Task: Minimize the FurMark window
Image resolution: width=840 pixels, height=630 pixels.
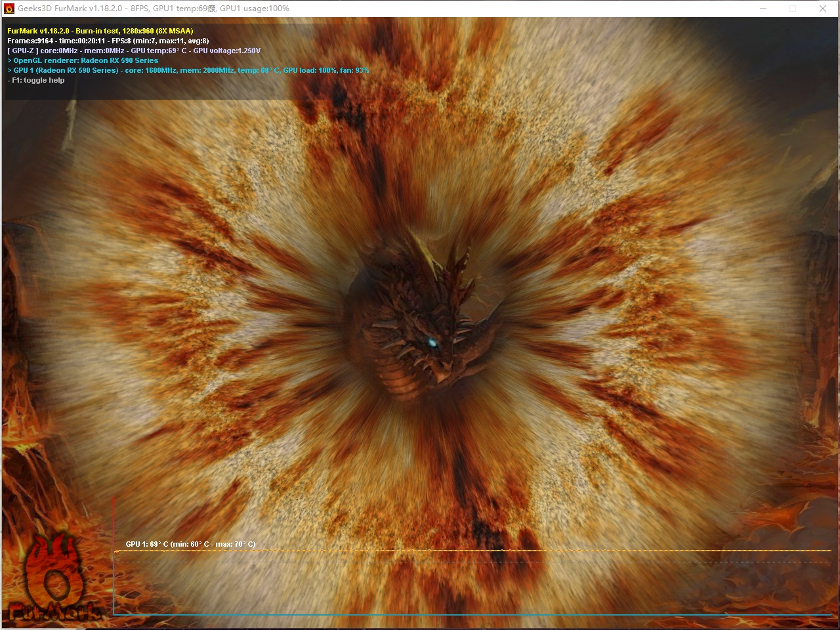Action: click(763, 9)
